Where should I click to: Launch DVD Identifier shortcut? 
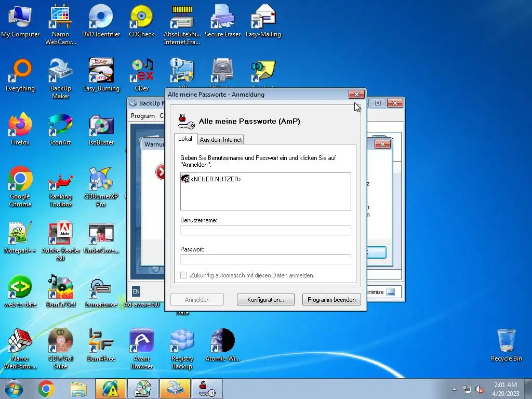(x=101, y=21)
